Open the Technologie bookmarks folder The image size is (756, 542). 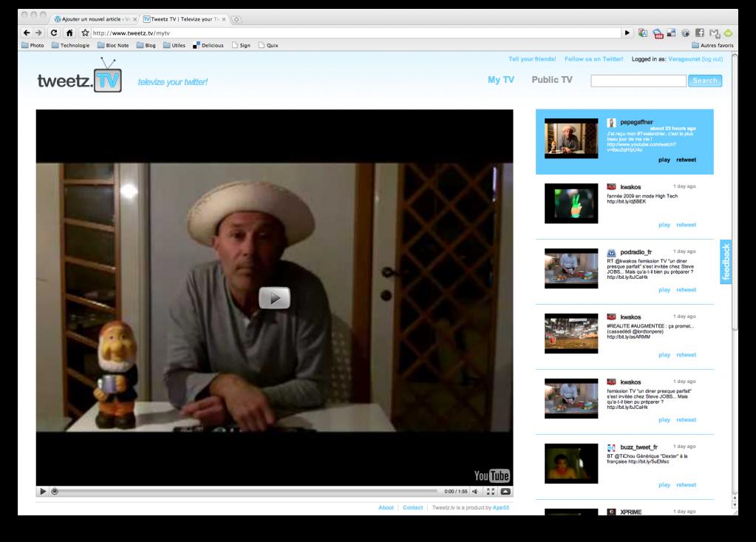71,45
